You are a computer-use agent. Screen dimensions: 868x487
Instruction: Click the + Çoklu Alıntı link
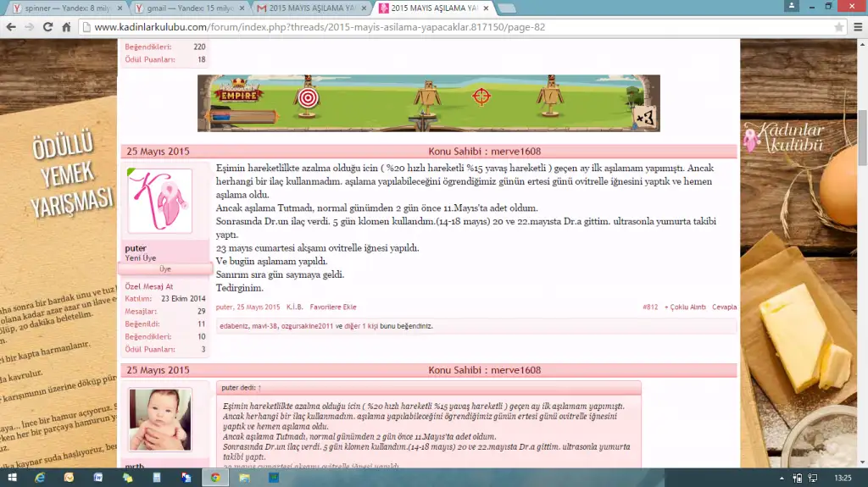pyautogui.click(x=685, y=307)
